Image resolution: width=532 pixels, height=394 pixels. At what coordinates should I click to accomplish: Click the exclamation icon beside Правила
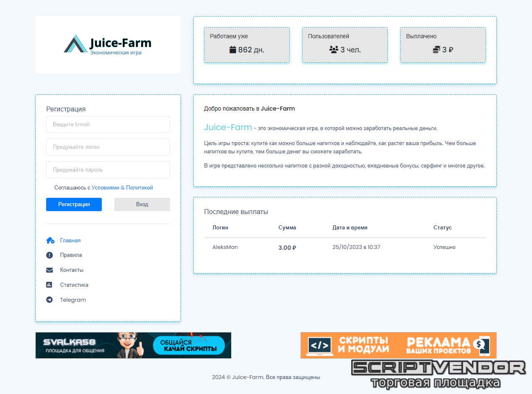coord(49,255)
